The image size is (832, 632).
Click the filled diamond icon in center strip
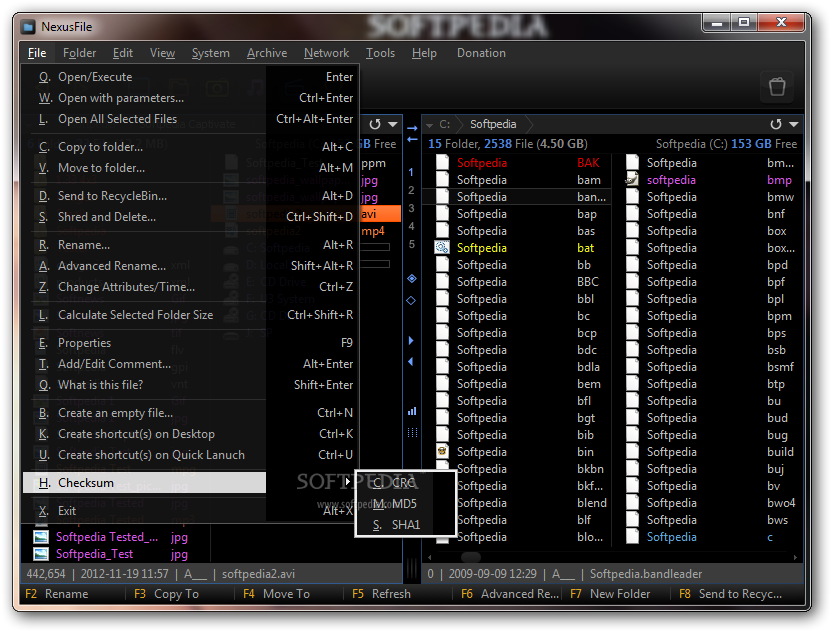[x=412, y=279]
